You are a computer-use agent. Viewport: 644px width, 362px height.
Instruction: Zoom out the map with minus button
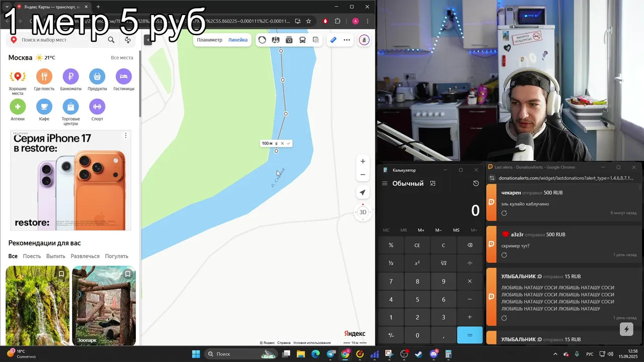point(363,174)
